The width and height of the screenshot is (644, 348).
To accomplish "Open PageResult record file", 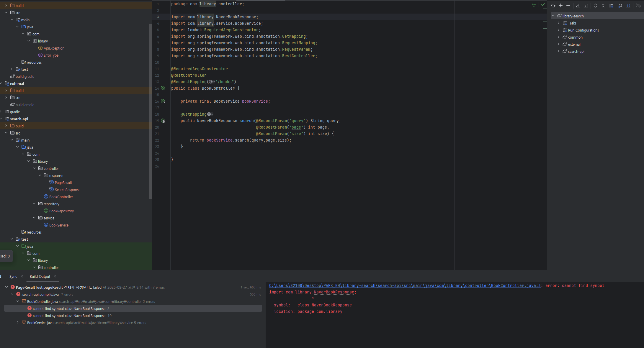I will point(63,183).
